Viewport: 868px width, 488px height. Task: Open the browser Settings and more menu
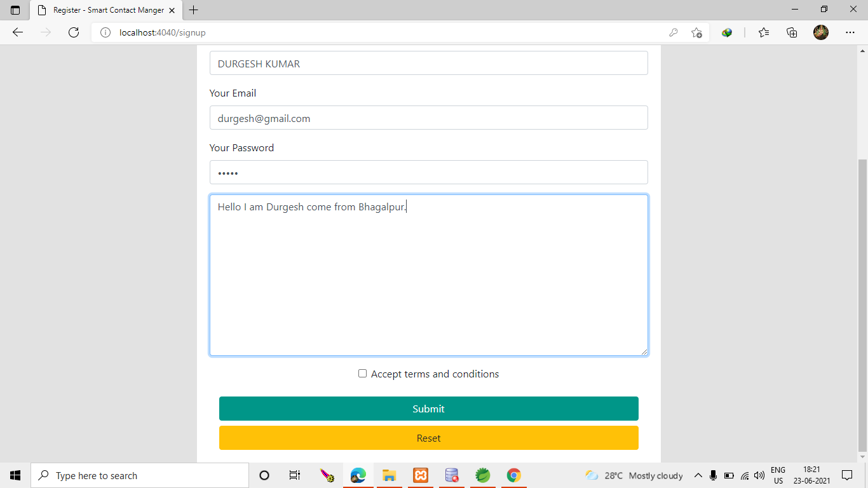[850, 32]
